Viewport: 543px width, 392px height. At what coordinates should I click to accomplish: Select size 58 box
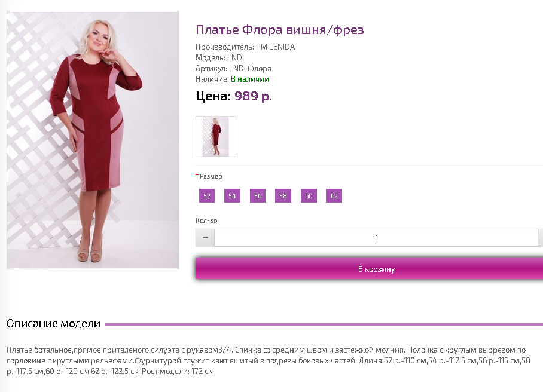[x=283, y=196]
